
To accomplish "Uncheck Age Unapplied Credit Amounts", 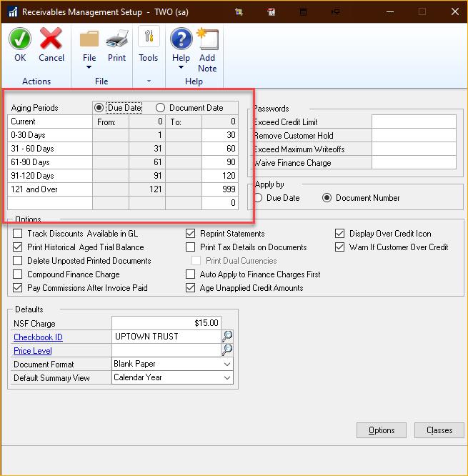I will [190, 287].
